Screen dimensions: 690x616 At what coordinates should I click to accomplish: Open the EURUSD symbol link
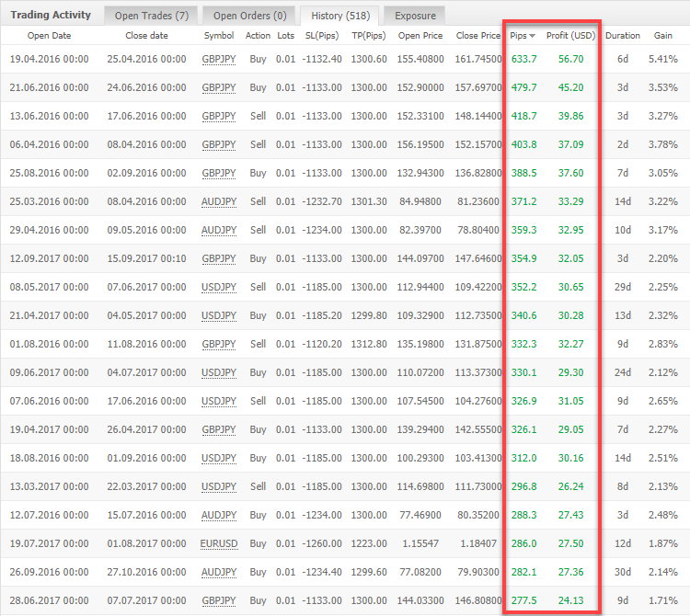coord(219,544)
